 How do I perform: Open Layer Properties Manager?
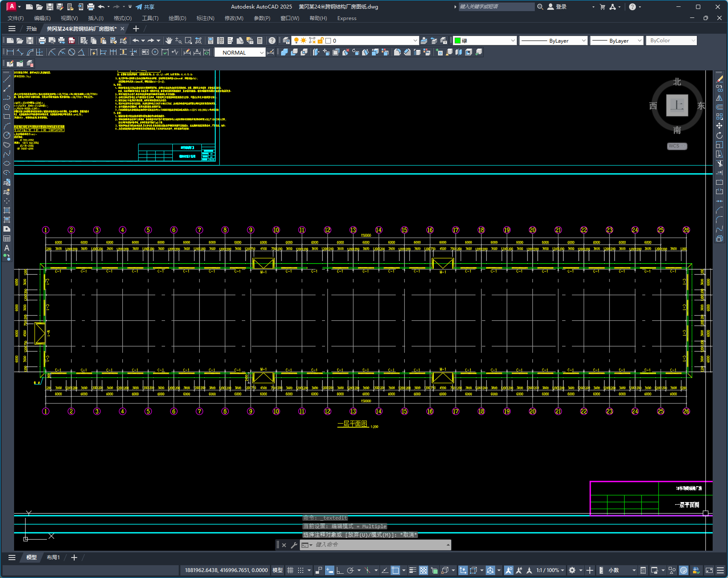coord(286,41)
